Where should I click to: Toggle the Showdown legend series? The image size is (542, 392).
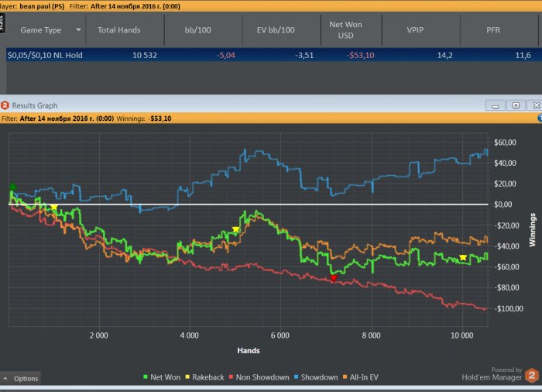pyautogui.click(x=317, y=377)
